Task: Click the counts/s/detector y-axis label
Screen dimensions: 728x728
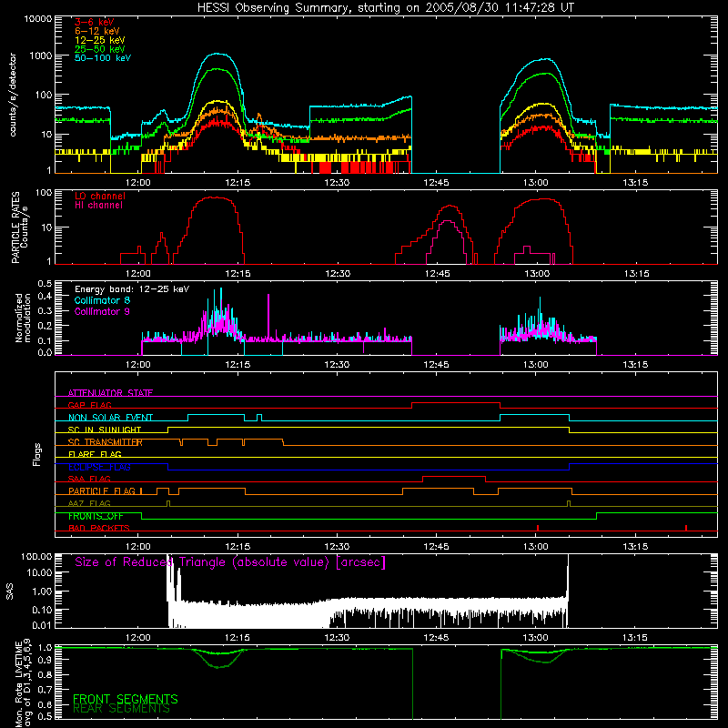Action: 13,95
